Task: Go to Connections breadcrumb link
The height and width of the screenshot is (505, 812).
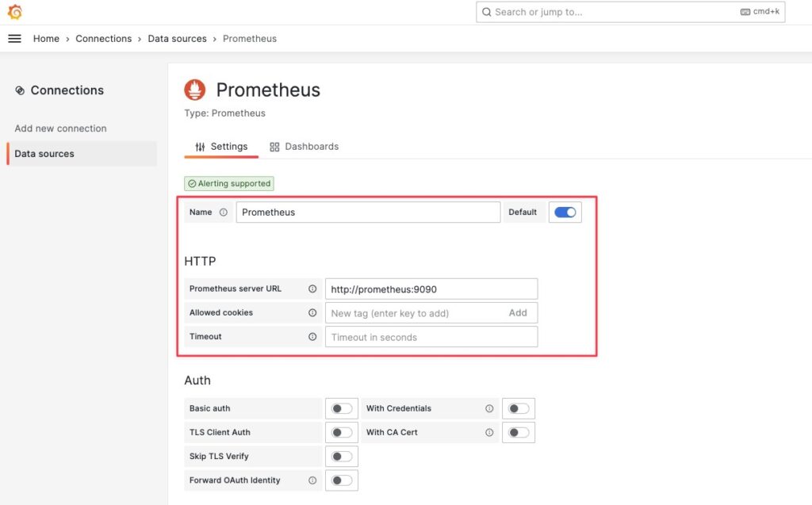Action: pos(104,39)
